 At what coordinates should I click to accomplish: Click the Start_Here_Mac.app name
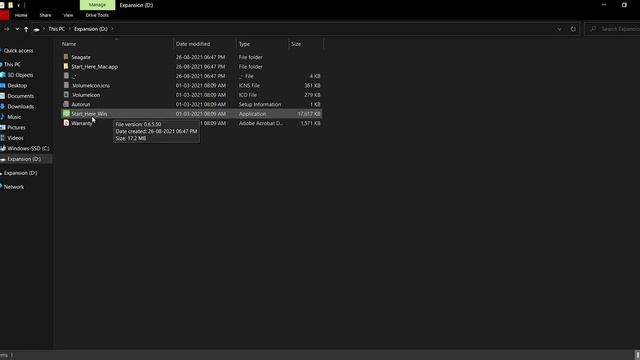[94, 67]
